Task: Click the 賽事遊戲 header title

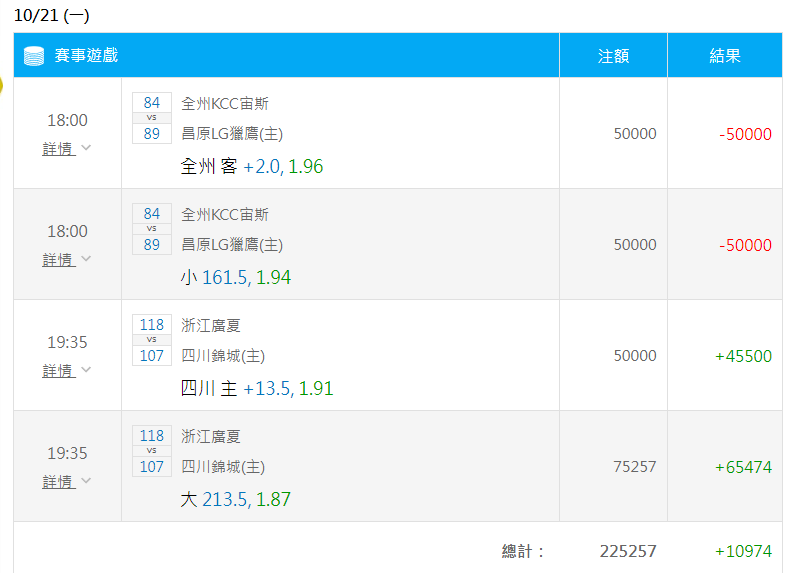Action: pos(86,55)
